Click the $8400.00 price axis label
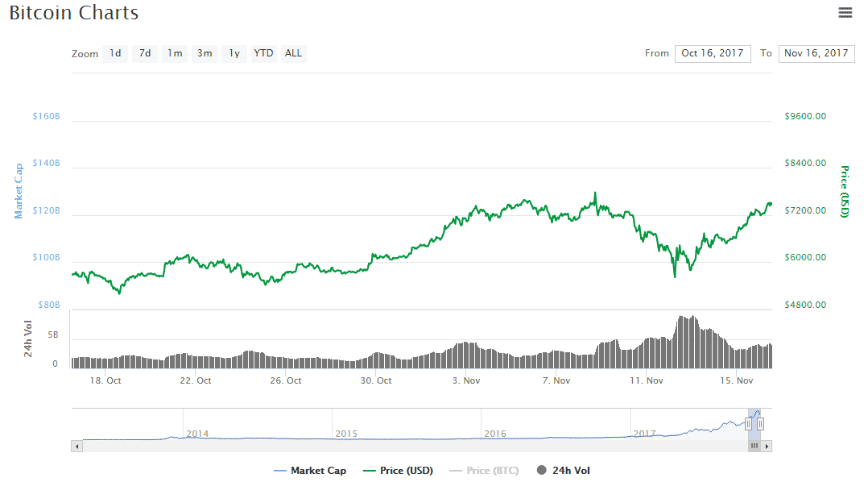The width and height of the screenshot is (868, 482). pyautogui.click(x=805, y=163)
